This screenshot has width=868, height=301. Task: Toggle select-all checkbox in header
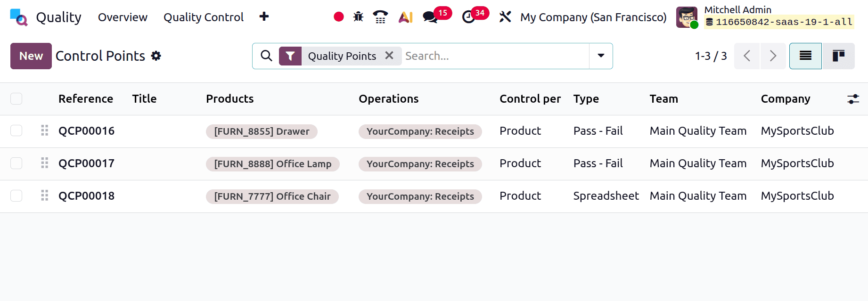[x=16, y=98]
